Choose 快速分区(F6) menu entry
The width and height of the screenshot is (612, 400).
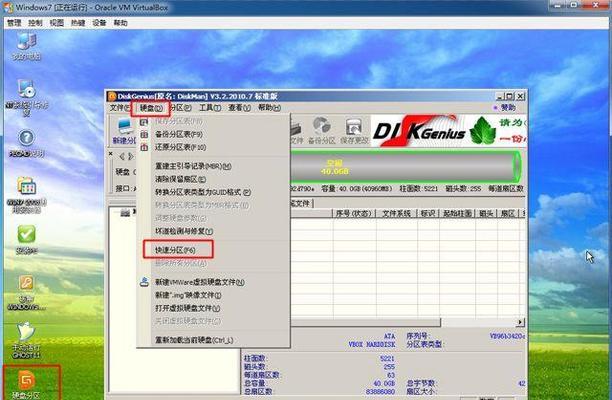213,250
